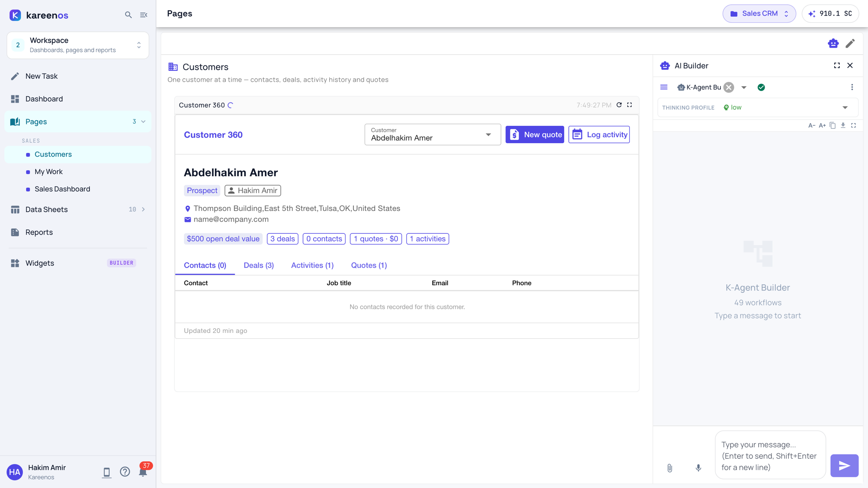The width and height of the screenshot is (868, 488).
Task: Click the Hakim Amir owner chip
Action: 253,191
